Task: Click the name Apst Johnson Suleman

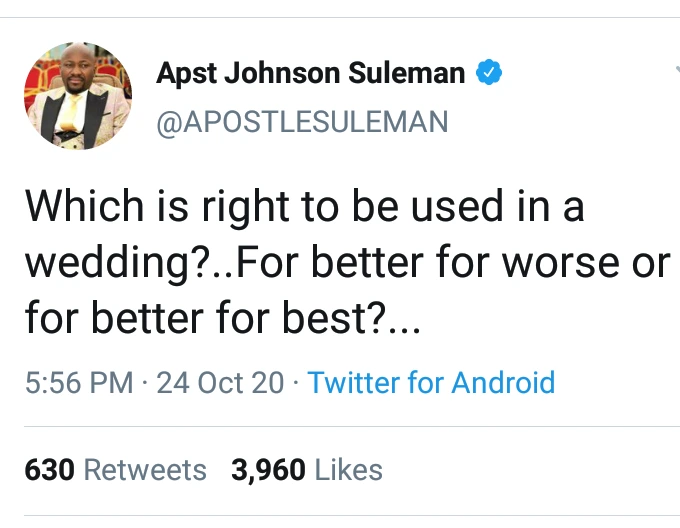Action: coord(310,73)
